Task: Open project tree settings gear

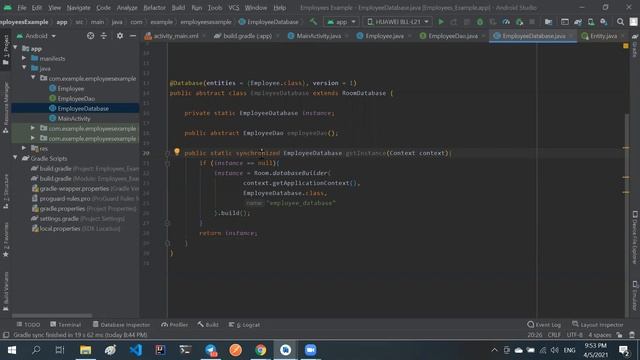Action: point(120,36)
